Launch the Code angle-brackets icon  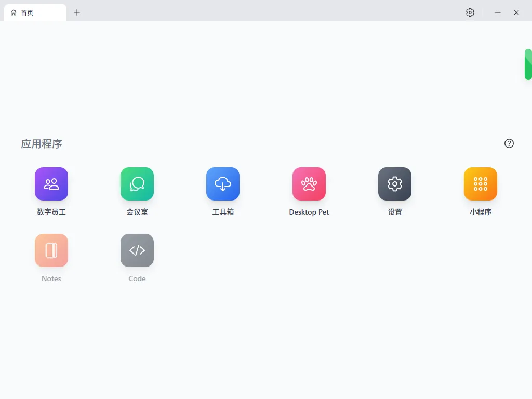137,250
